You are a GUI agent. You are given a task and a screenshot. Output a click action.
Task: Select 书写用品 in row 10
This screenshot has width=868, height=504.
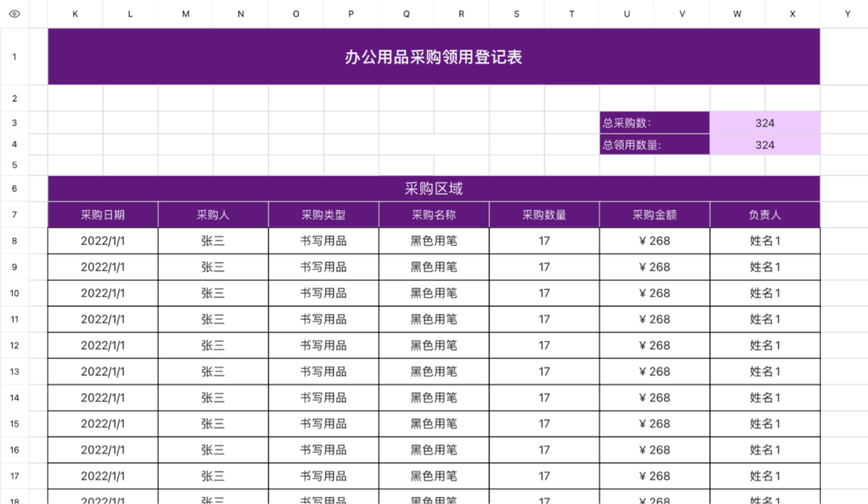point(323,293)
